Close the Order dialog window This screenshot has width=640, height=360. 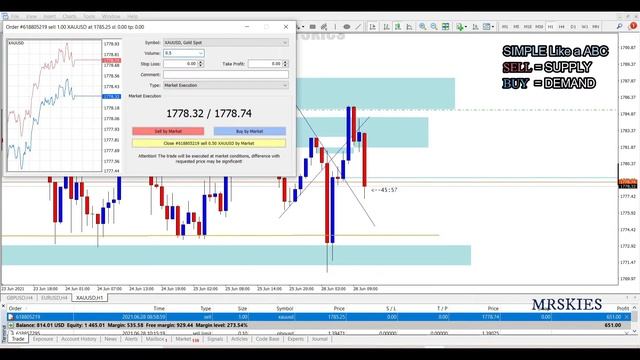pos(286,27)
